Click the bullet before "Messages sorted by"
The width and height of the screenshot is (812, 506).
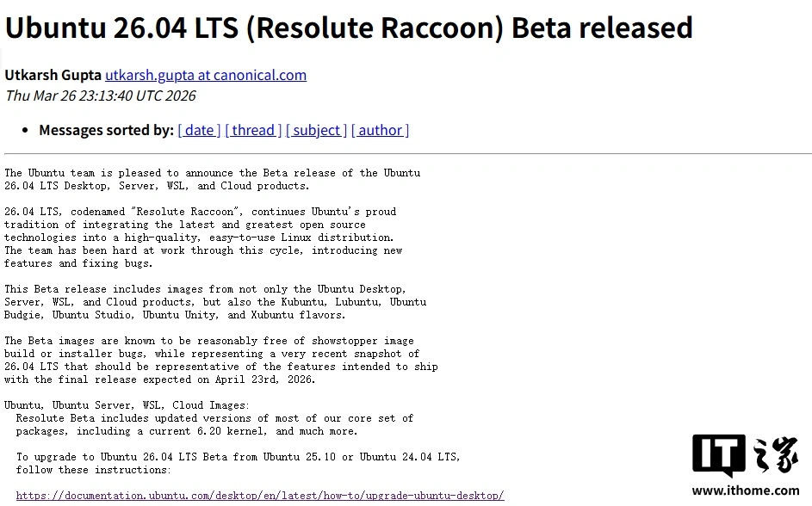point(26,130)
